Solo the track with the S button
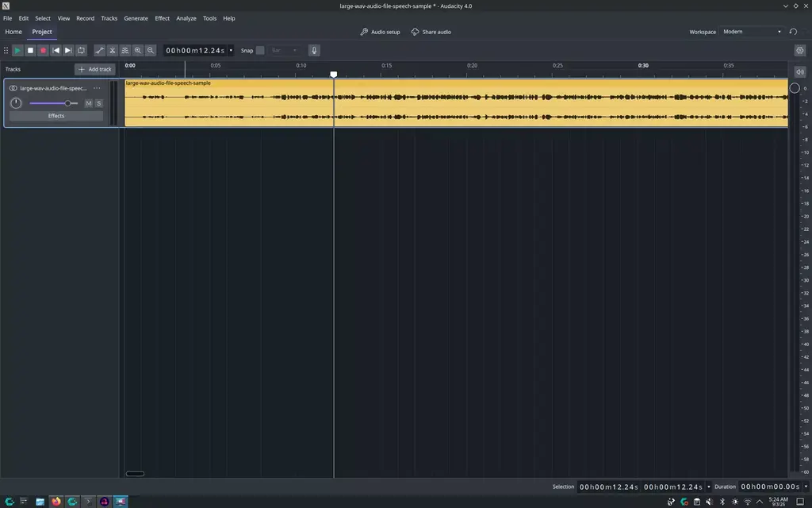 click(99, 103)
